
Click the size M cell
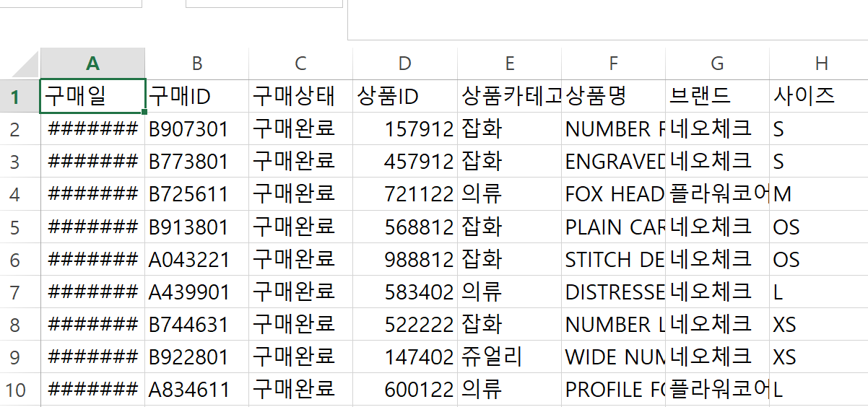819,194
